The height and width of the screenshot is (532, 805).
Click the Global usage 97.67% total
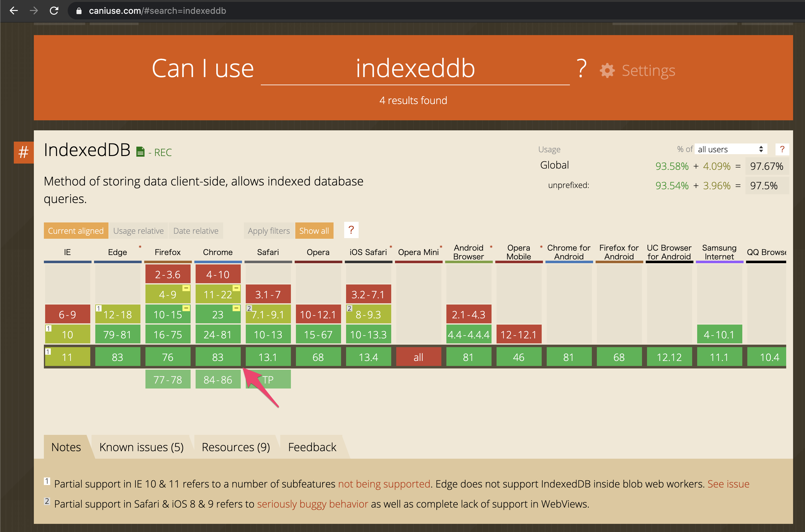tap(766, 166)
